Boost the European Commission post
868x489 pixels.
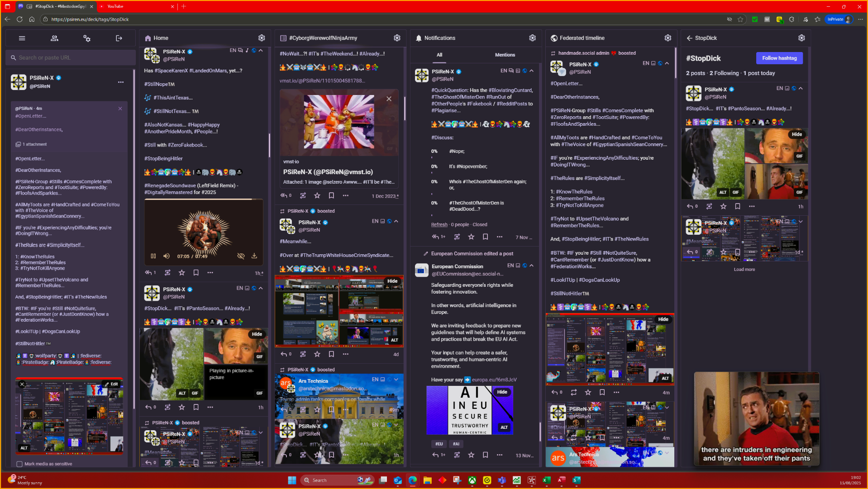[457, 455]
